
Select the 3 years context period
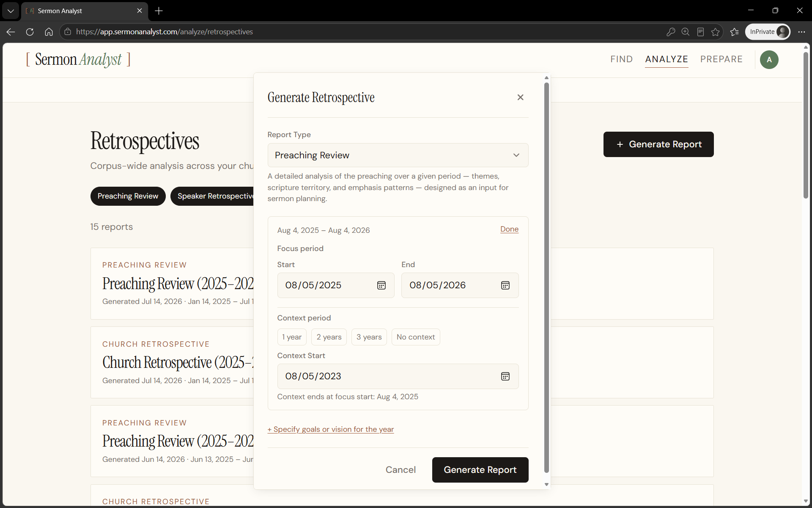(x=369, y=337)
